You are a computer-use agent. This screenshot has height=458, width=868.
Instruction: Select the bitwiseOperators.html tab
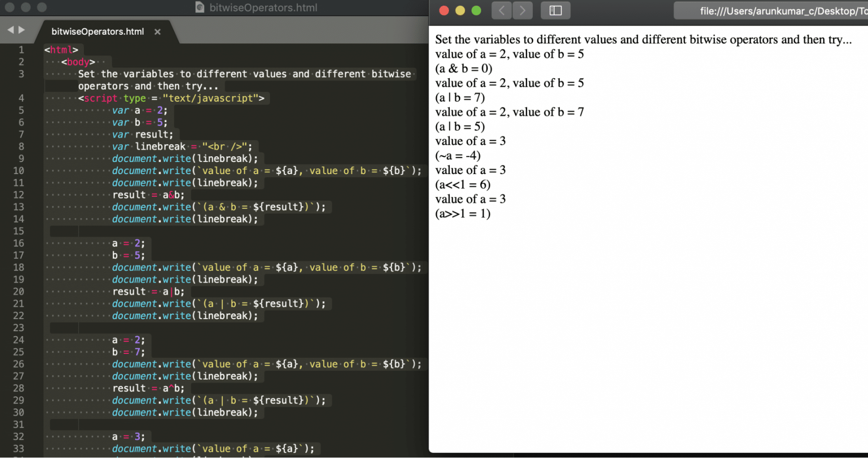(97, 32)
